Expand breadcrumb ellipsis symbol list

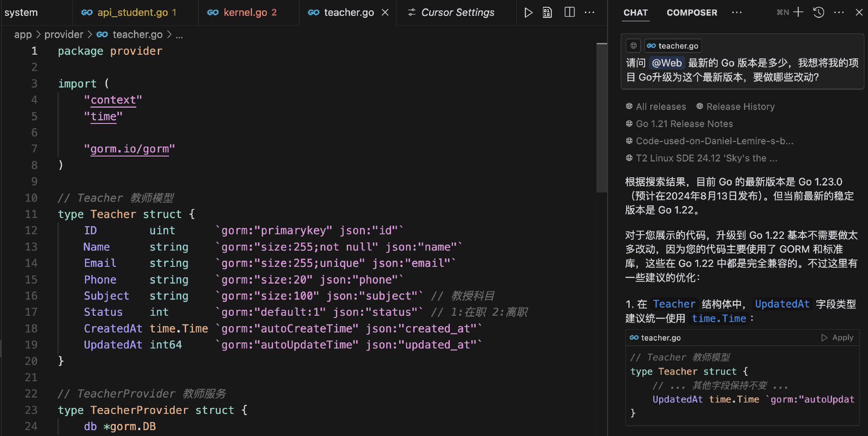click(179, 35)
